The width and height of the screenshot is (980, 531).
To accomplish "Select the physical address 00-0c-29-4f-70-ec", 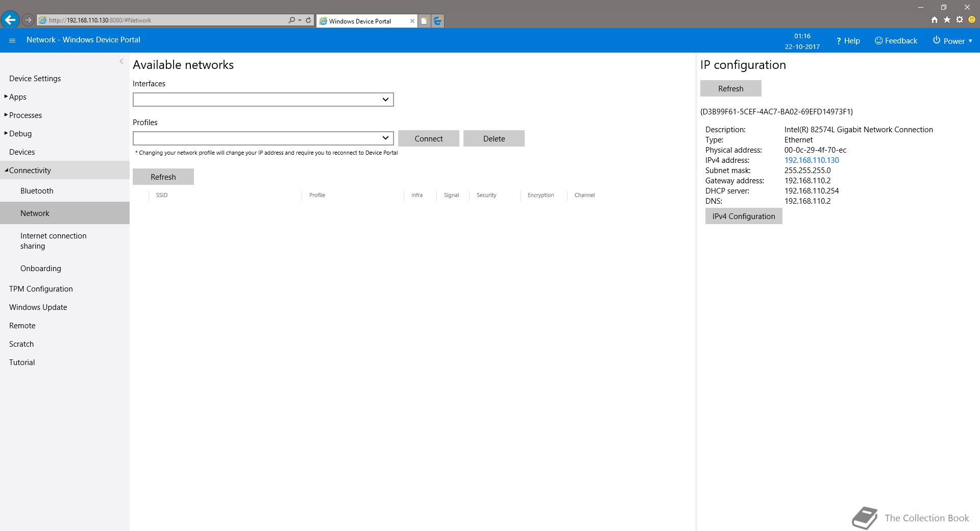I will (815, 150).
